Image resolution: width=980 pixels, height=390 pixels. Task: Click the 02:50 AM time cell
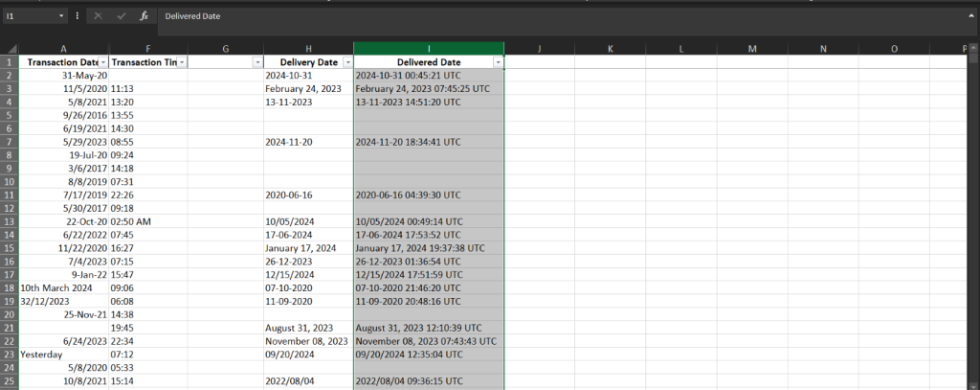(x=148, y=221)
